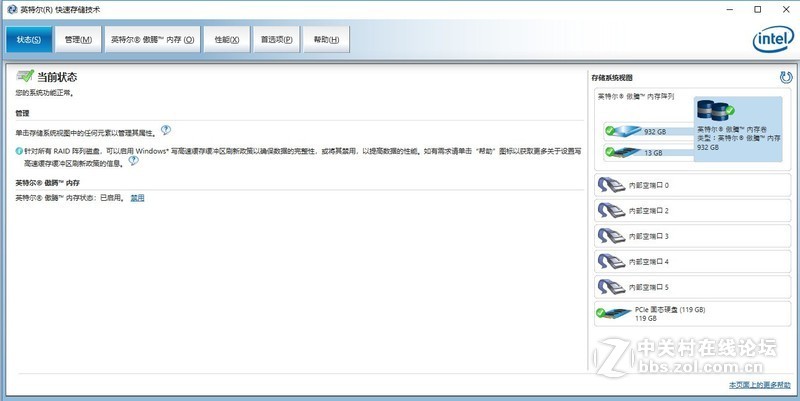800x401 pixels.
Task: Select 内部空端口 5 port icon
Action: click(x=611, y=287)
